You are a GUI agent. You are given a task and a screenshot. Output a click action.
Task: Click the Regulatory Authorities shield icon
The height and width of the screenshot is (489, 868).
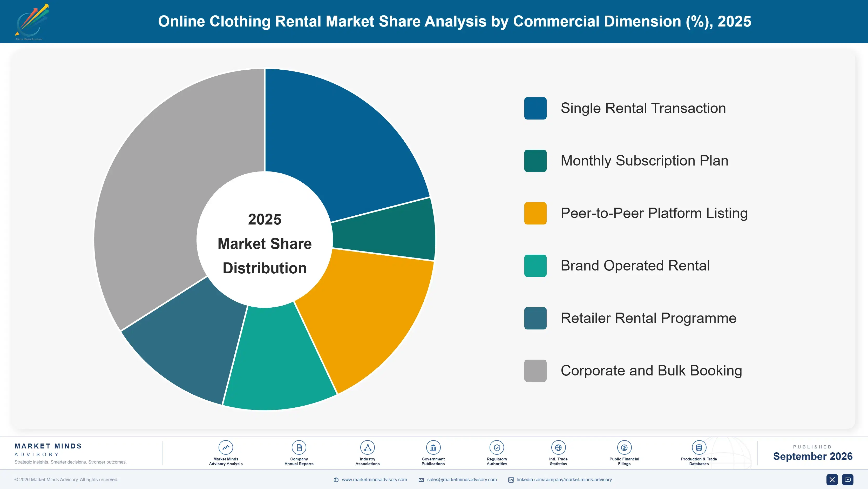click(x=497, y=447)
